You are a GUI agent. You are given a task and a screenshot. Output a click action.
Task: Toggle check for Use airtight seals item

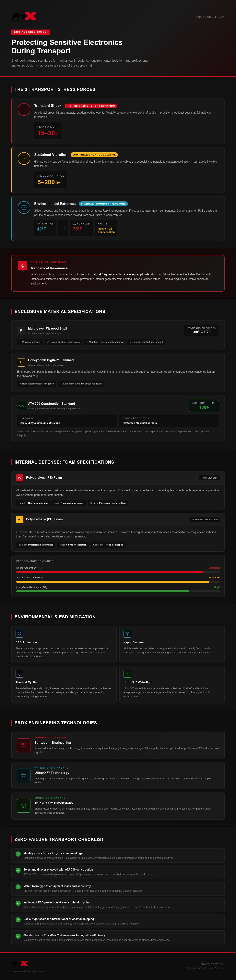[x=18, y=920]
